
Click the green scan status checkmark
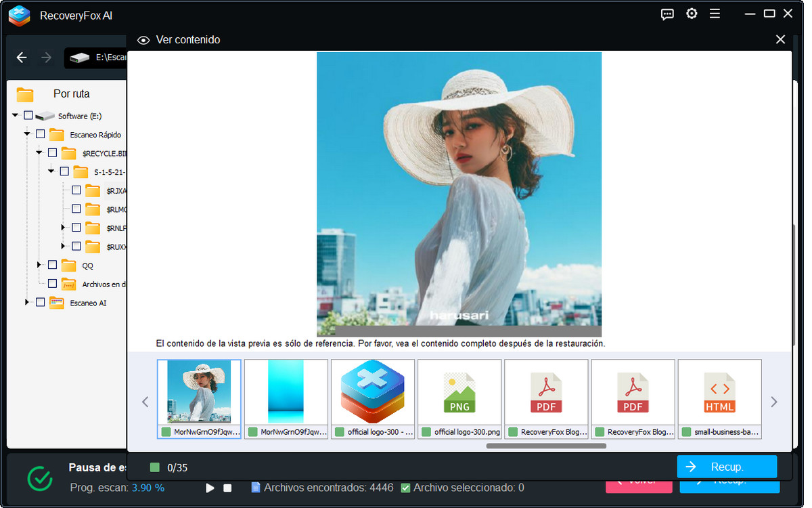click(x=39, y=478)
